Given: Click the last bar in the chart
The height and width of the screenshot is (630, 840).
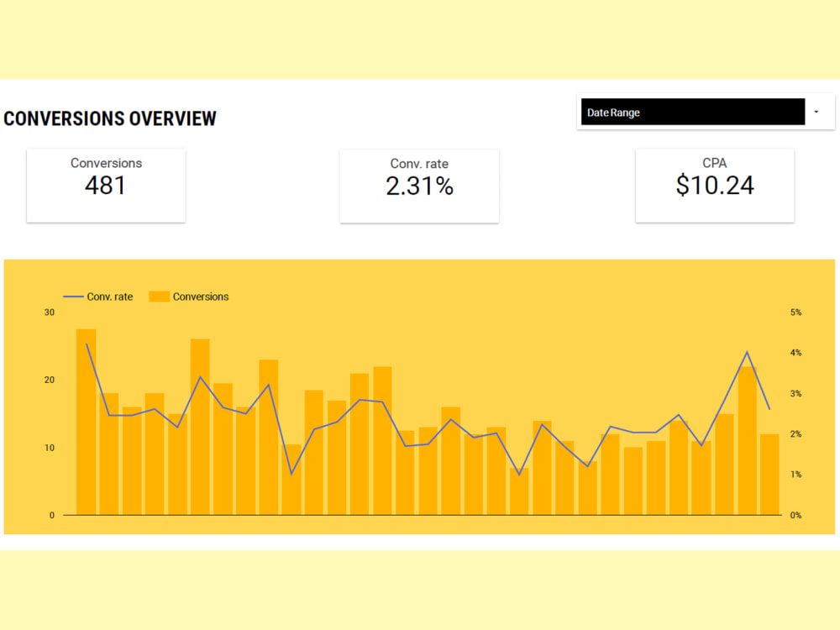Looking at the screenshot, I should pyautogui.click(x=769, y=475).
